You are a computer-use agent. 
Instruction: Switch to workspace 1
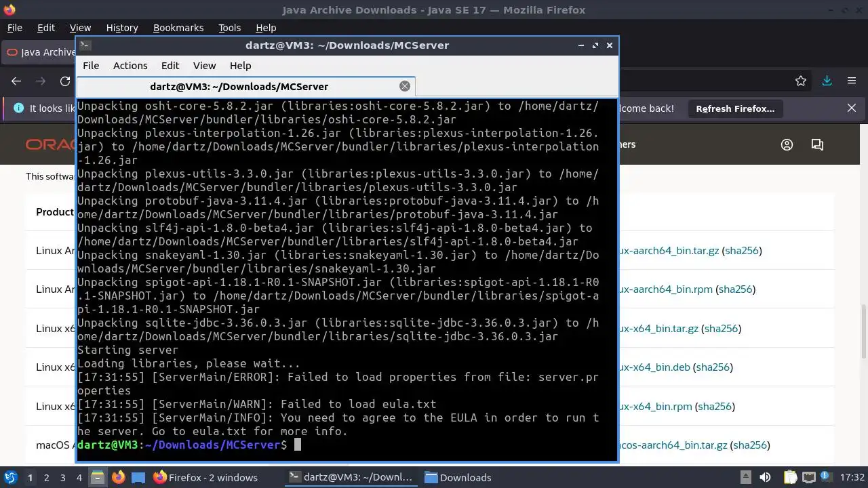pos(30,478)
